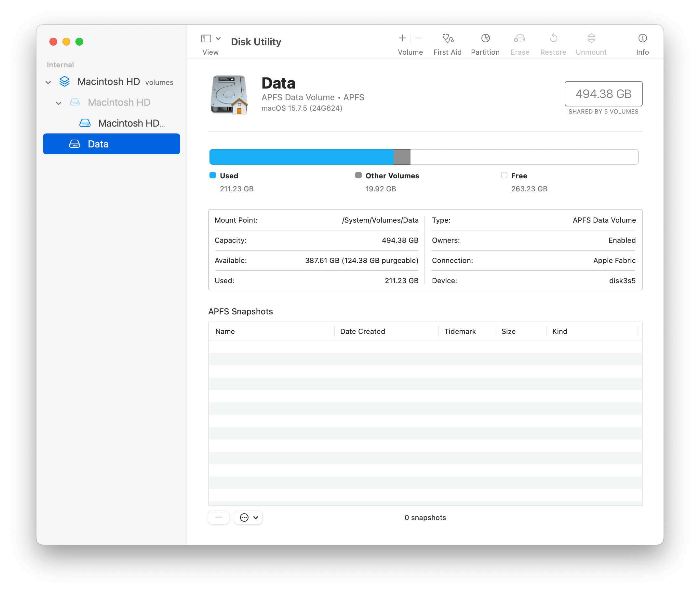
Task: Click the Free 263.23 GB amount
Action: [529, 189]
